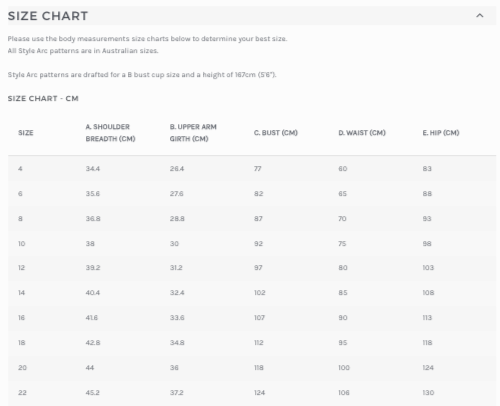500x406 pixels.
Task: Select the size 4 table row
Action: [252, 169]
